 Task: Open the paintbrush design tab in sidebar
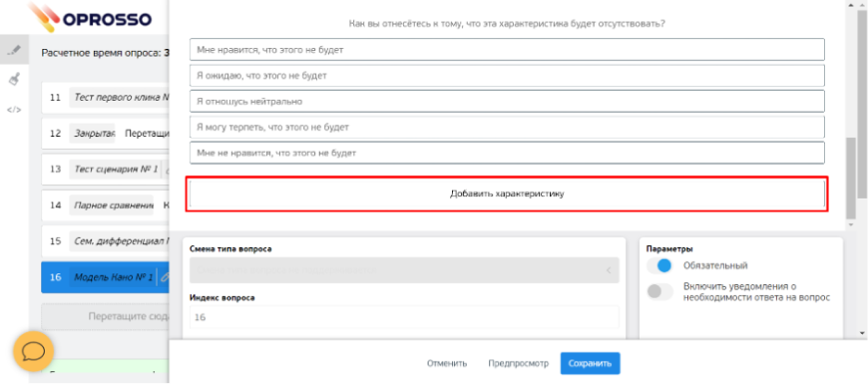[x=14, y=79]
